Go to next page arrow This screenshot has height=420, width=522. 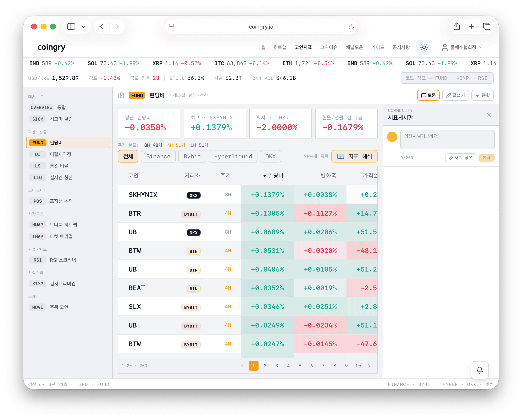pos(369,366)
